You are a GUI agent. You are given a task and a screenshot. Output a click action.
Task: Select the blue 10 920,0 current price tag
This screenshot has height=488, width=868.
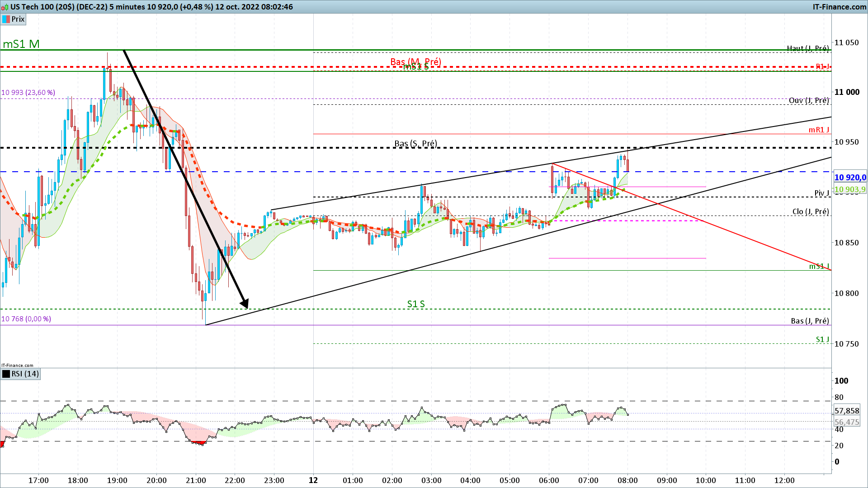[x=850, y=178]
